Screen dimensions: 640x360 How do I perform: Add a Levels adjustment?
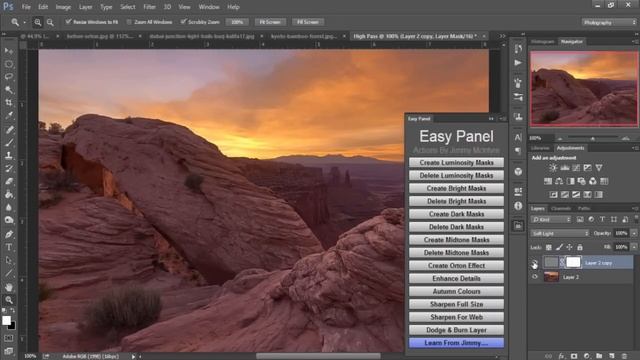564,168
